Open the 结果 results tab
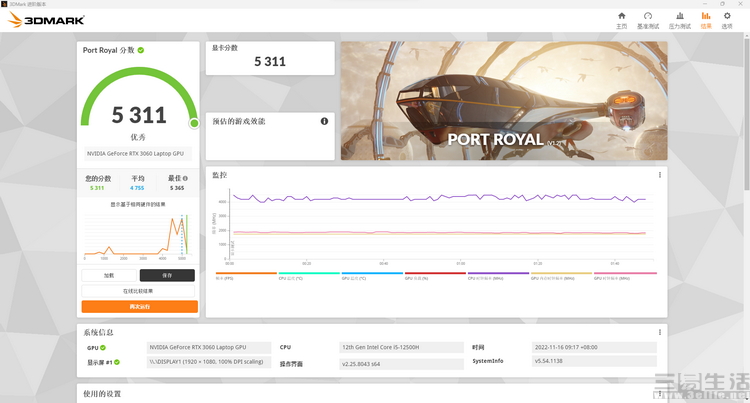The image size is (750, 403). click(x=706, y=21)
